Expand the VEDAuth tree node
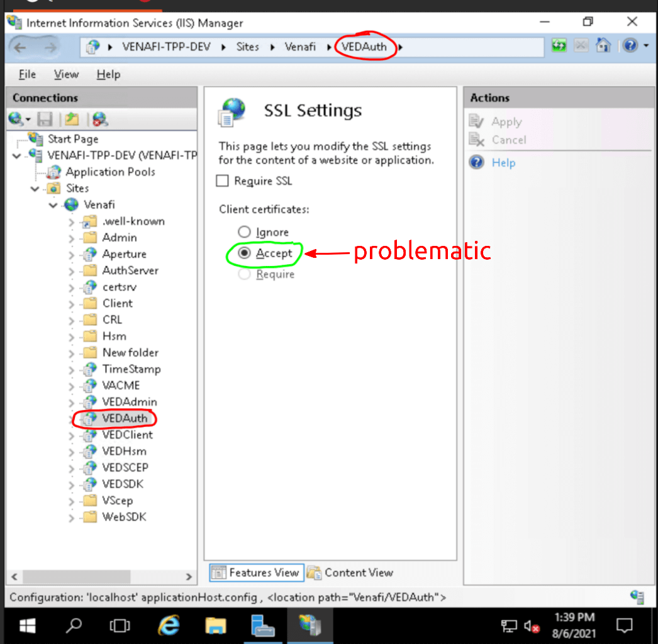Viewport: 658px width, 644px height. point(72,418)
